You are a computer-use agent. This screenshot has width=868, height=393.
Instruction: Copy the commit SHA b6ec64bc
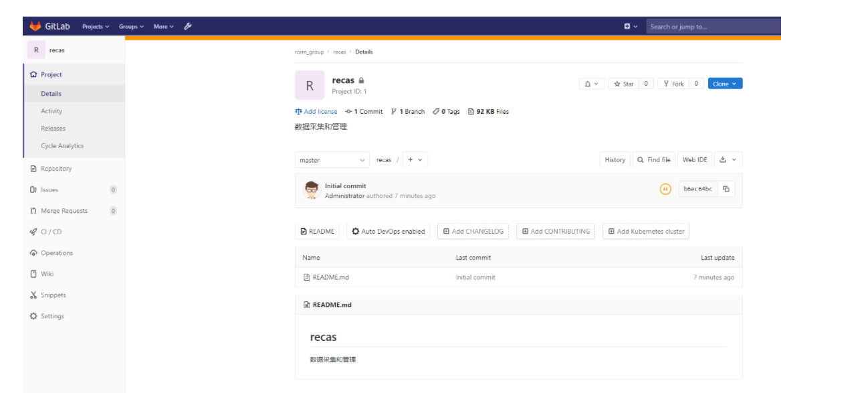click(727, 189)
